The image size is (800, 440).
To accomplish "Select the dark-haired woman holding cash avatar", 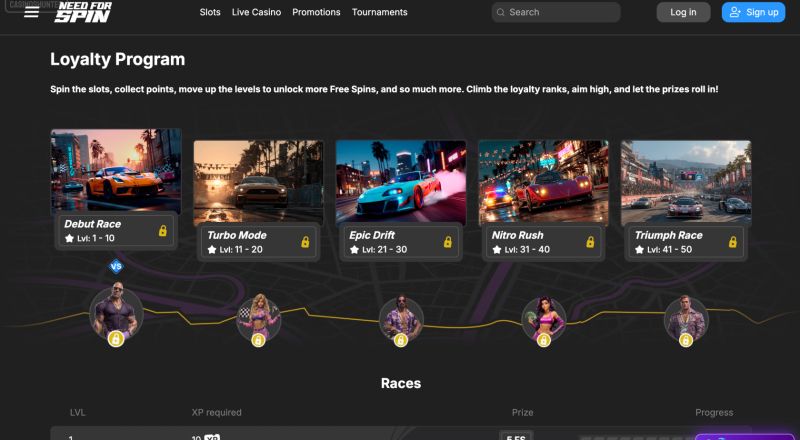I will click(x=544, y=319).
